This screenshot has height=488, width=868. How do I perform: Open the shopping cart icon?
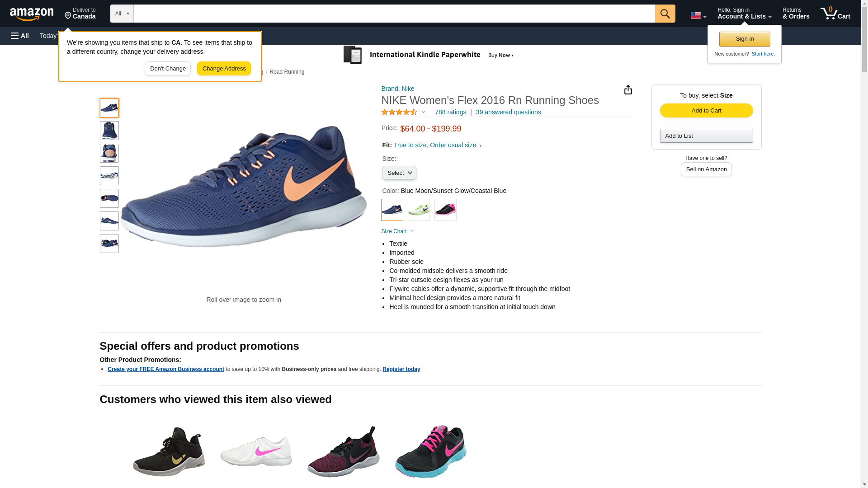pyautogui.click(x=835, y=14)
